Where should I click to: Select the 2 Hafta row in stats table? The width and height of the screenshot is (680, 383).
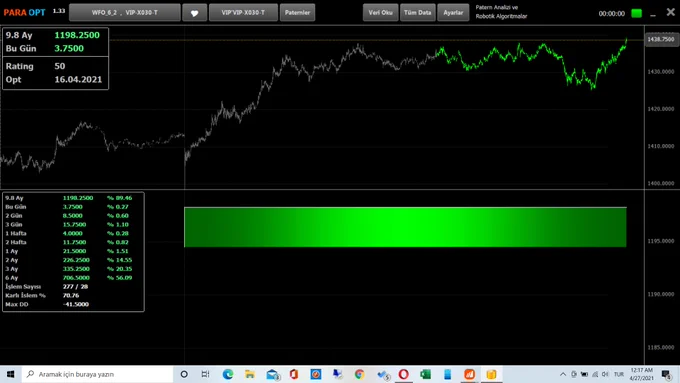69,242
